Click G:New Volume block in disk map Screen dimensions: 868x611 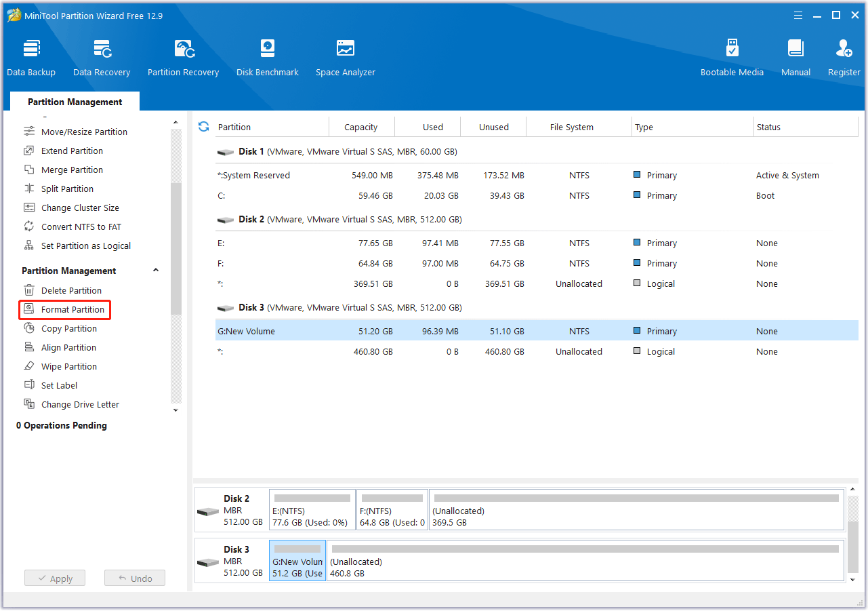click(297, 561)
